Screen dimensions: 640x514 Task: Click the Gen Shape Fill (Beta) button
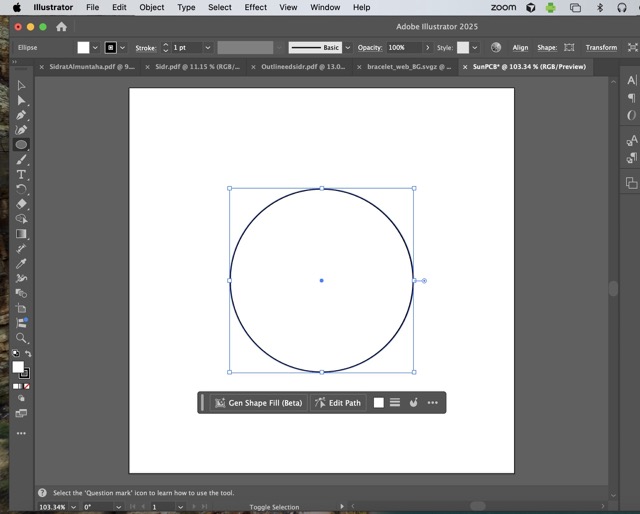point(257,403)
